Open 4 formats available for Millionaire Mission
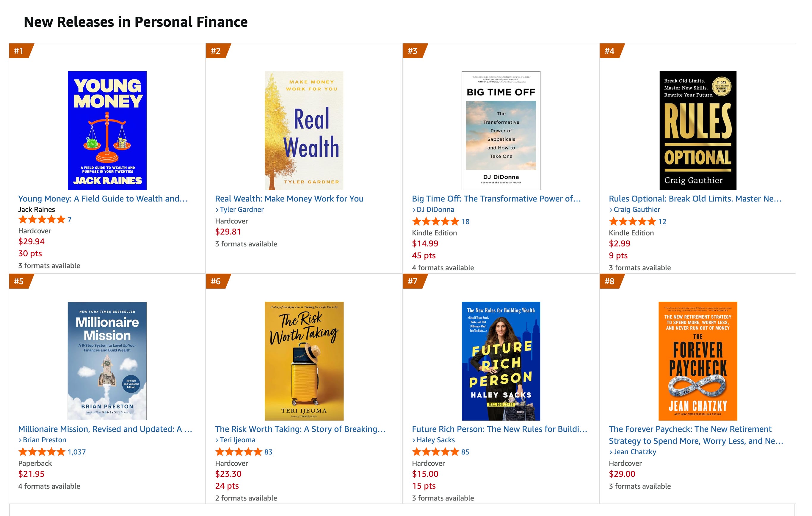Image resolution: width=812 pixels, height=516 pixels. pos(49,486)
